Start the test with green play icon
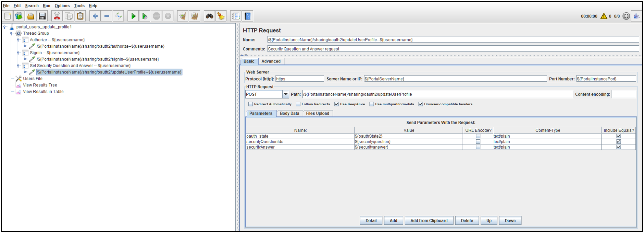Image resolution: width=644 pixels, height=233 pixels. pyautogui.click(x=133, y=16)
